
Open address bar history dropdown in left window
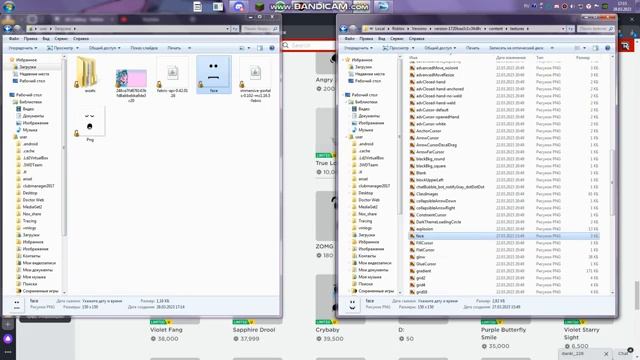[228, 29]
